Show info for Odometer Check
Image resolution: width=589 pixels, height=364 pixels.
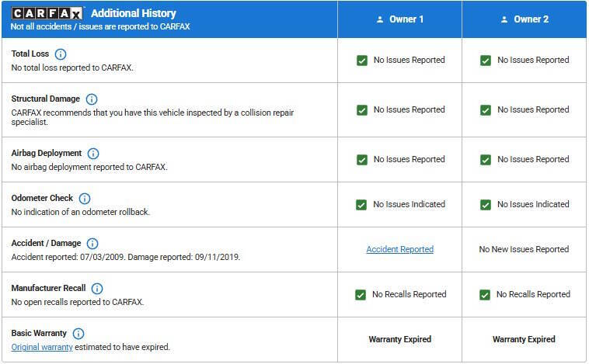pyautogui.click(x=85, y=199)
